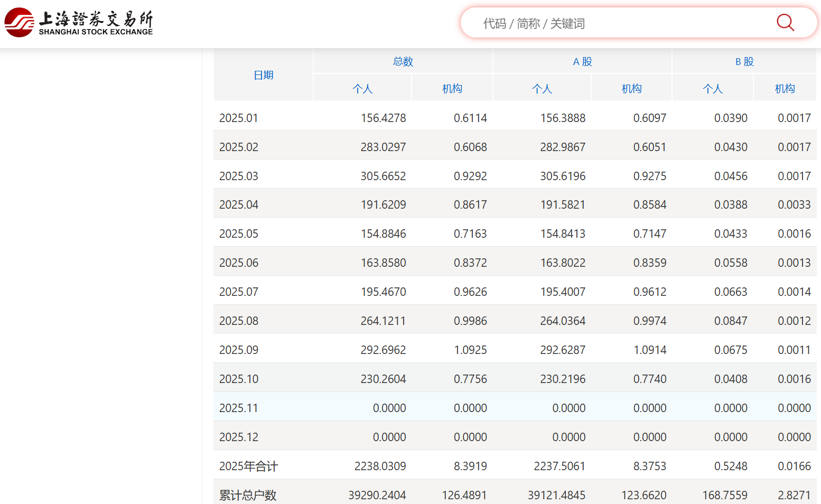Screen dimensions: 821x504
Task: Click the 机构 header under B 股
Action: click(785, 89)
